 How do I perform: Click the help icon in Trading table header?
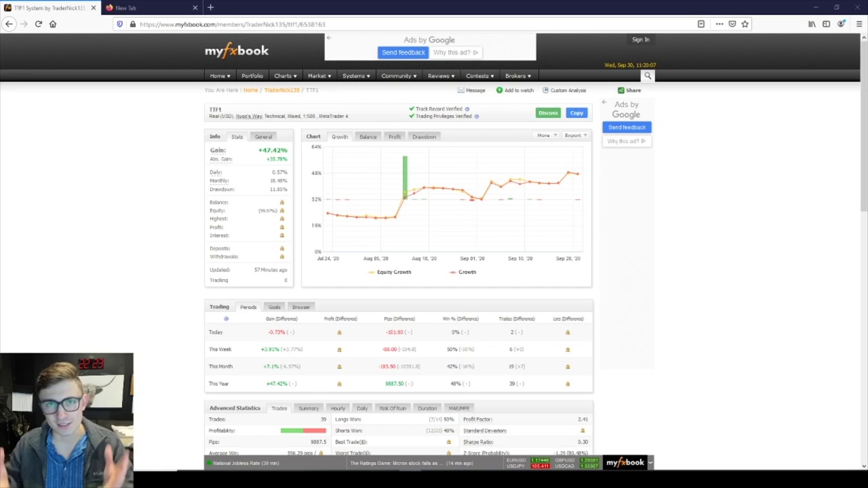tap(226, 319)
